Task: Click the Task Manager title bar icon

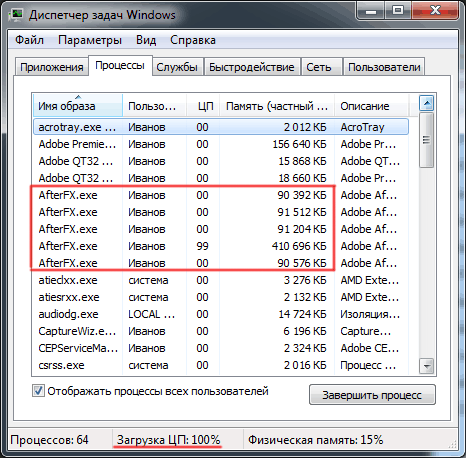Action: pos(16,14)
